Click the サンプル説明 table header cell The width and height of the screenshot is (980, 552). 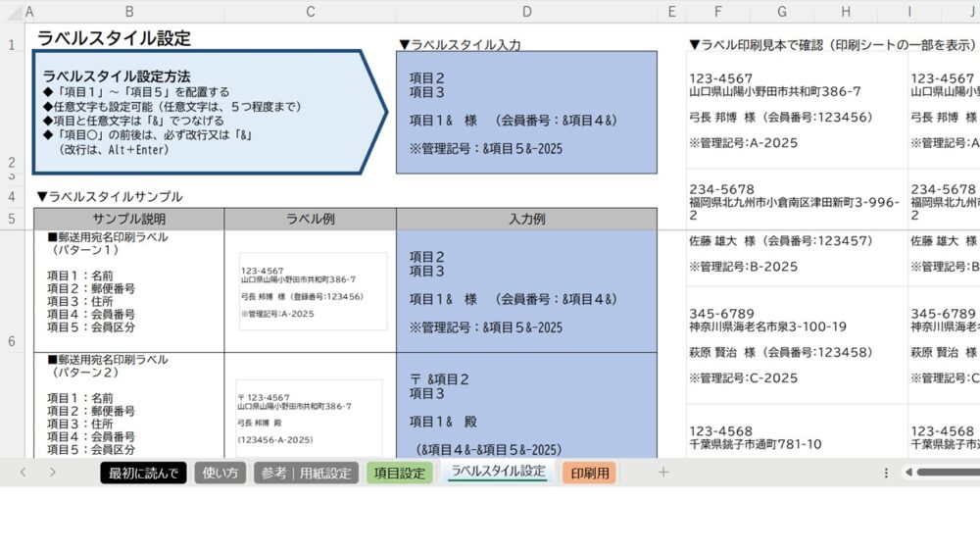(x=128, y=219)
